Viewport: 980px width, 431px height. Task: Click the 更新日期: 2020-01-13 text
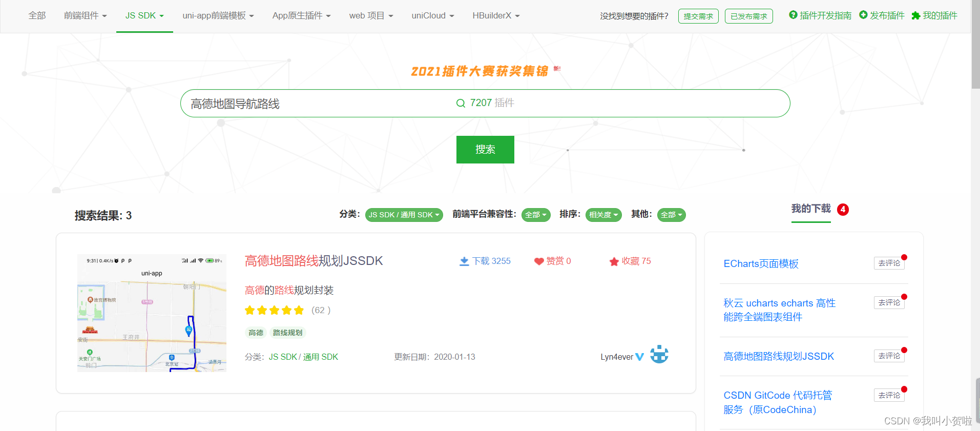click(x=434, y=357)
